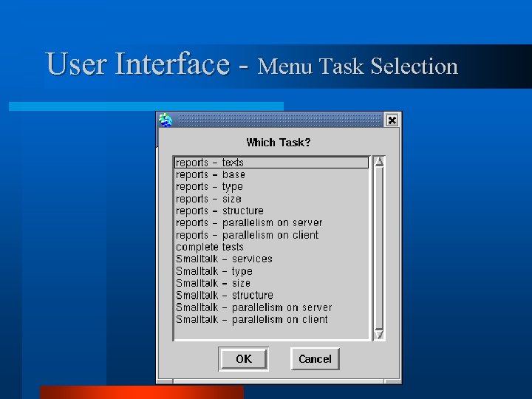Select 'reports – base' task
The width and height of the screenshot is (532, 399).
(x=271, y=174)
